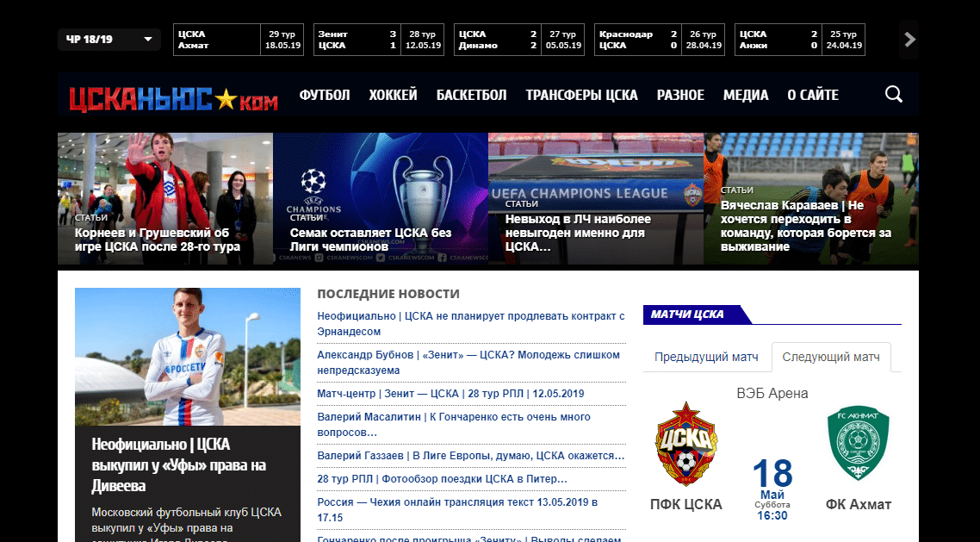Click the Зенит 3–1 ЦСКА result box
This screenshot has width=980, height=542.
379,40
